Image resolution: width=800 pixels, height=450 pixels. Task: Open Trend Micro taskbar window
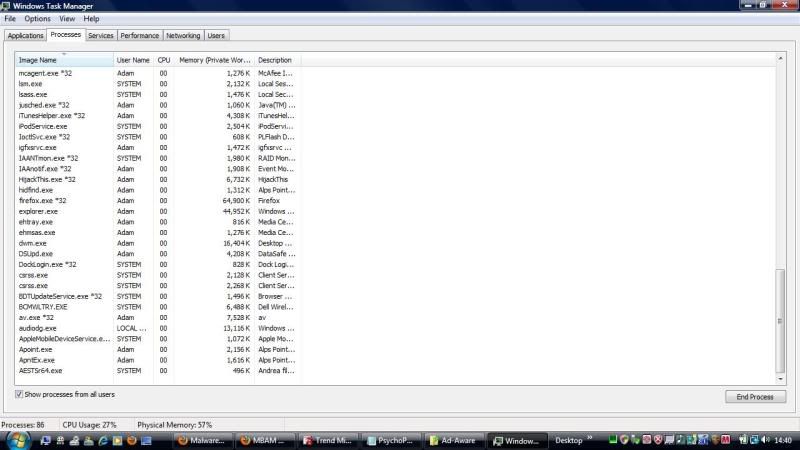[x=323, y=440]
